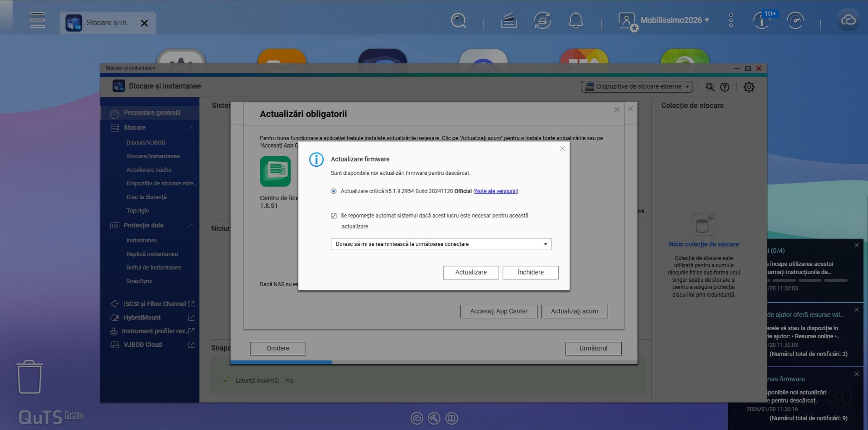This screenshot has height=430, width=868.
Task: Open the dashboard gauge icon
Action: (x=795, y=20)
